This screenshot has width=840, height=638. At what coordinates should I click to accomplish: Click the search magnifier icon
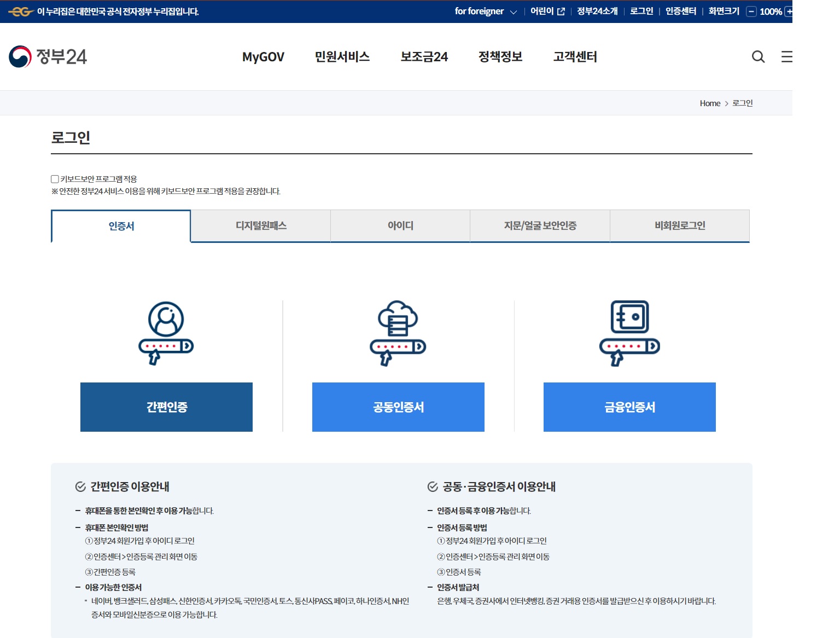pyautogui.click(x=758, y=56)
